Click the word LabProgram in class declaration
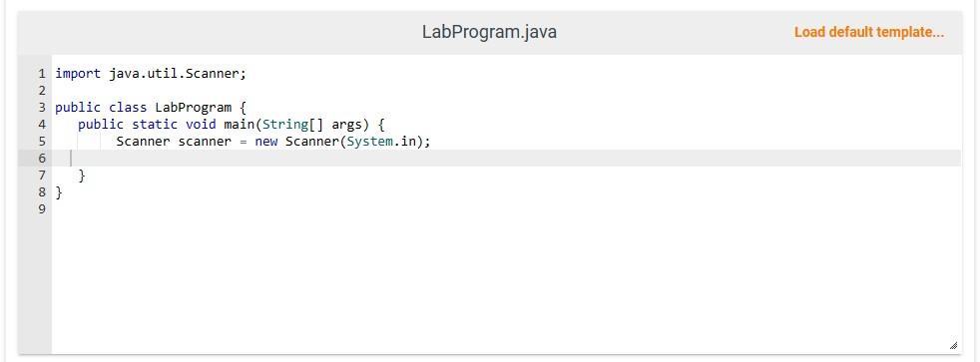This screenshot has height=362, width=980. (x=194, y=108)
